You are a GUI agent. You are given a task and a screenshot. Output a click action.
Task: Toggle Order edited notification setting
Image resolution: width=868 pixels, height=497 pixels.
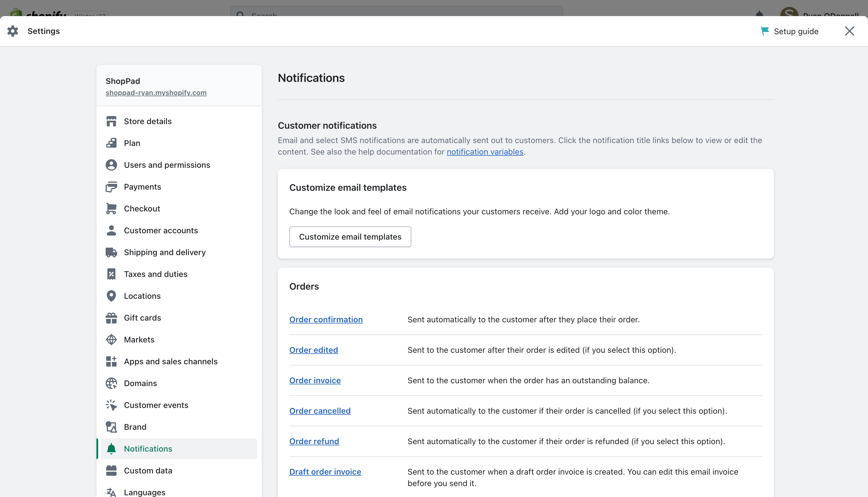(x=313, y=350)
